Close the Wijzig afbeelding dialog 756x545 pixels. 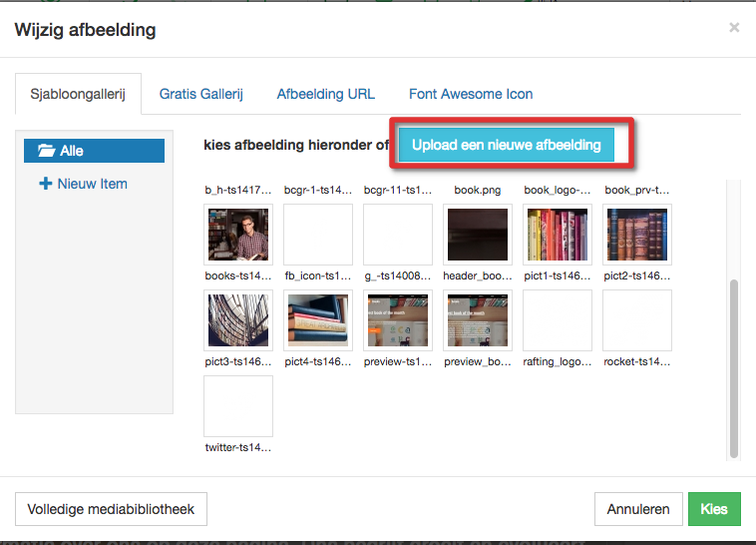pyautogui.click(x=734, y=28)
